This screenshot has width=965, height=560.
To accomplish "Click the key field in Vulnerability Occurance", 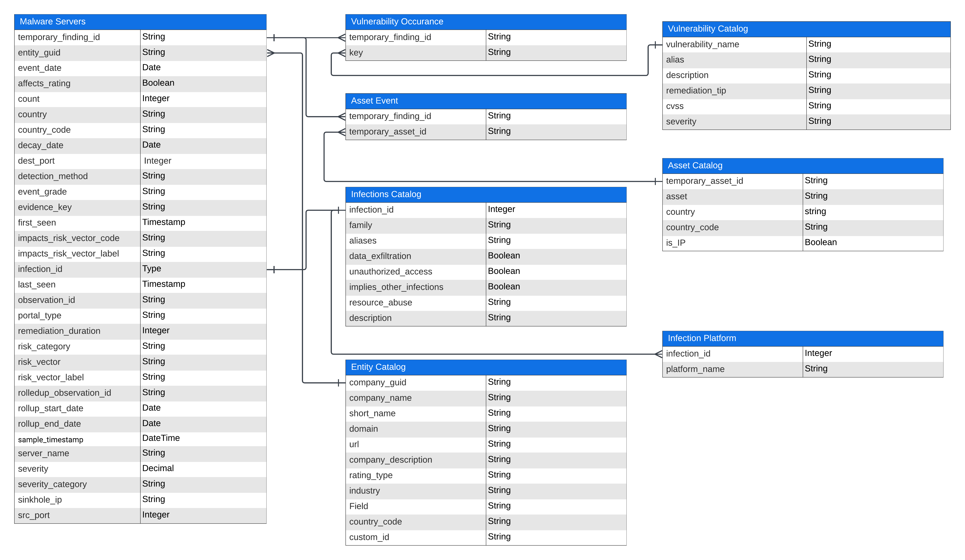I will click(x=356, y=53).
